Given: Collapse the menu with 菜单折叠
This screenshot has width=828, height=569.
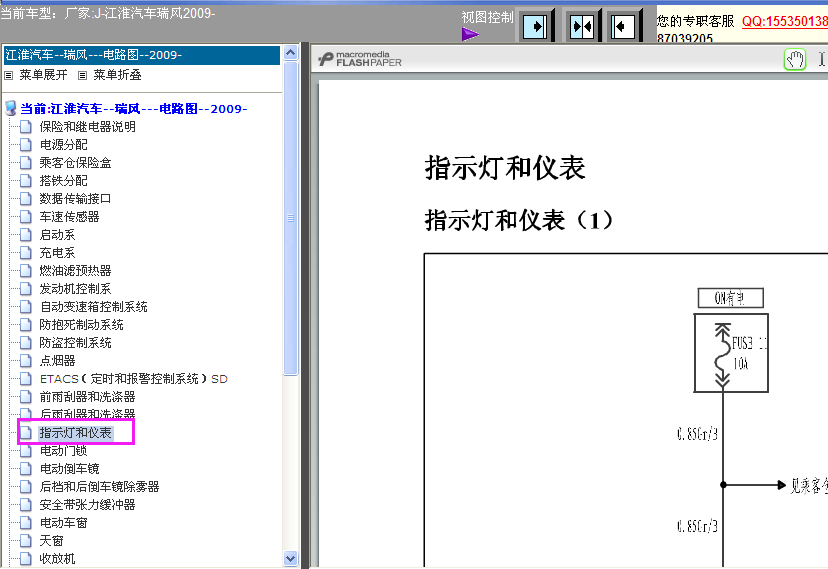Looking at the screenshot, I should point(117,75).
